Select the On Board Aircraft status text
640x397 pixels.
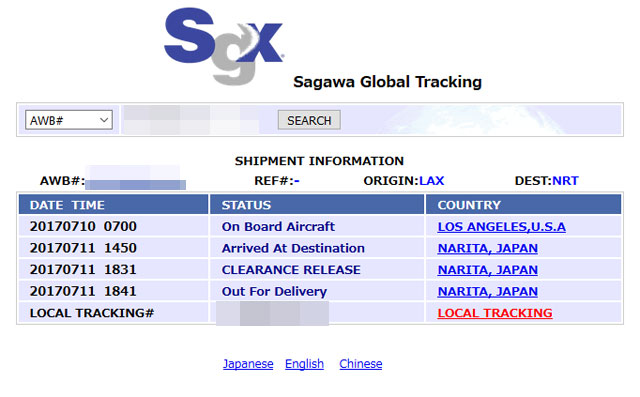278,227
